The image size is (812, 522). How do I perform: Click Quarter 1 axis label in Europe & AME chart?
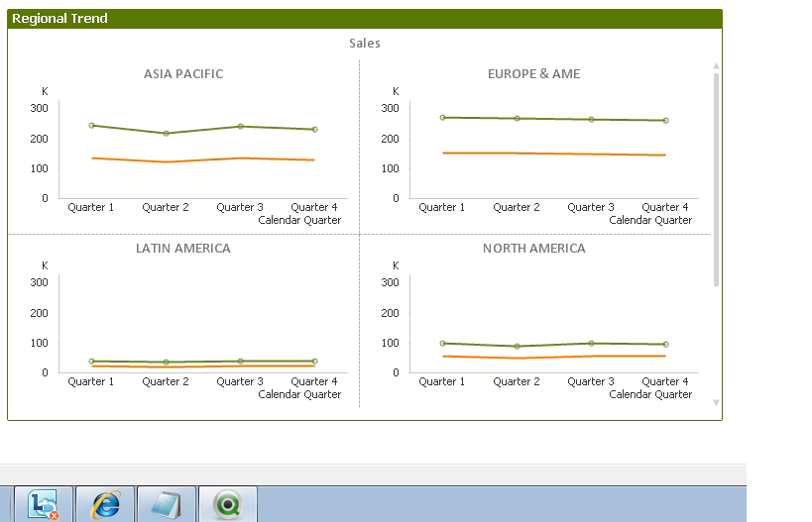442,207
